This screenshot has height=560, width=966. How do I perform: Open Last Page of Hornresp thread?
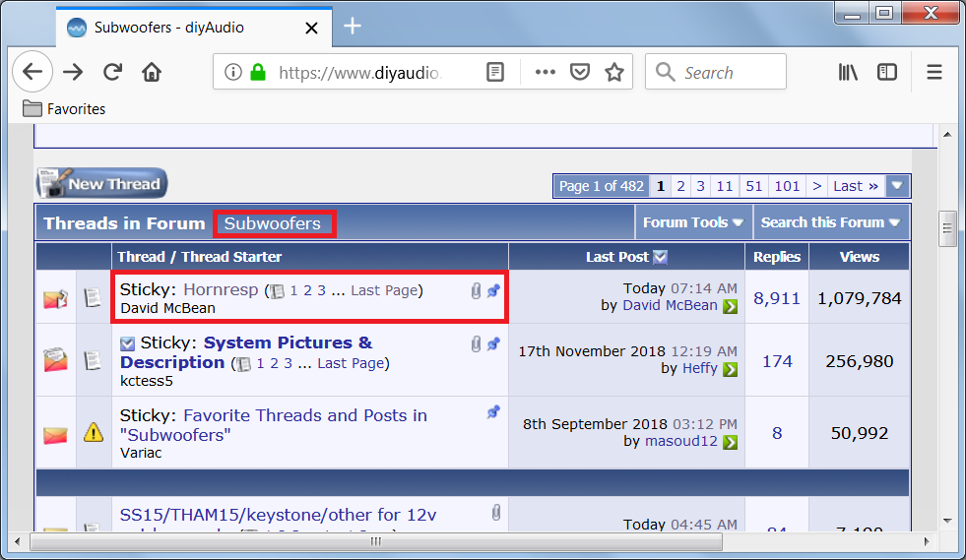pyautogui.click(x=384, y=290)
